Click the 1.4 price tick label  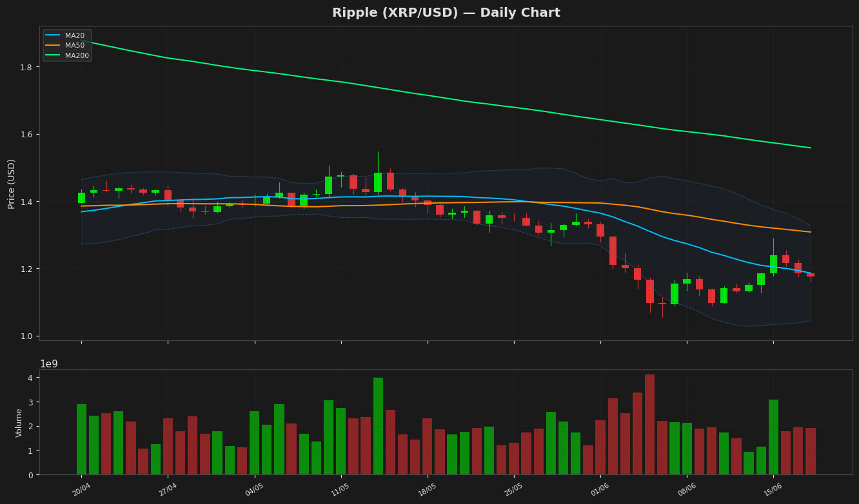click(28, 202)
